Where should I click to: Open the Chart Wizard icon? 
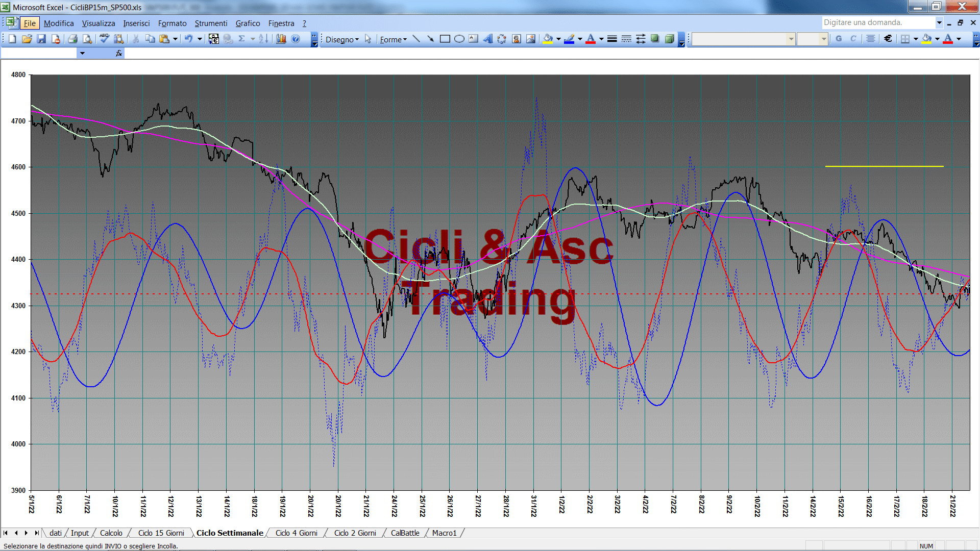click(281, 39)
